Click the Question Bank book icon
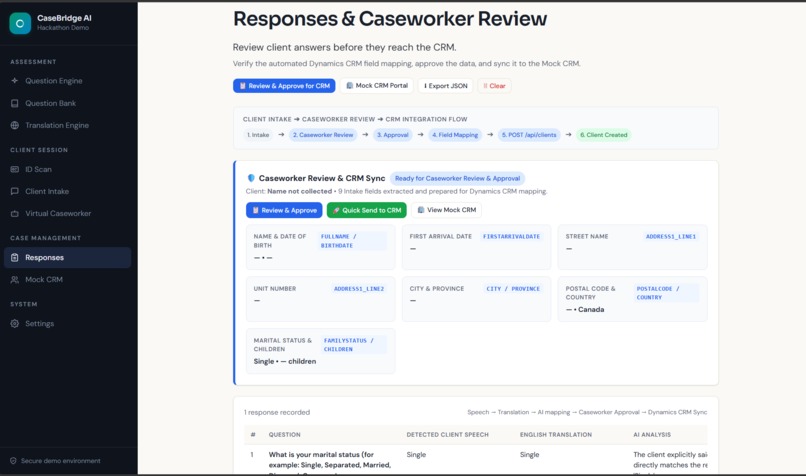The image size is (806, 476). (14, 103)
